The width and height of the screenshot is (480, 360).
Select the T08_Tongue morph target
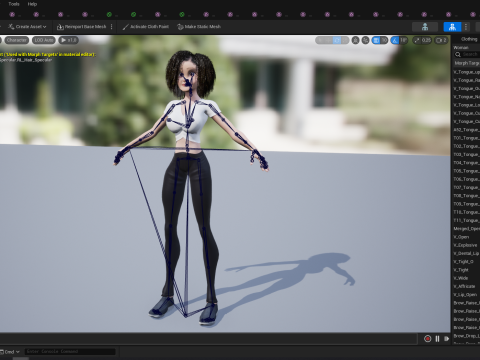point(466,196)
